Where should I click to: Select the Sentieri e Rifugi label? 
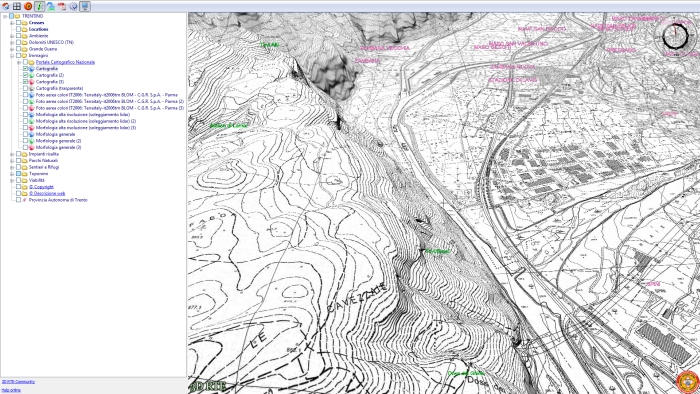[44, 167]
